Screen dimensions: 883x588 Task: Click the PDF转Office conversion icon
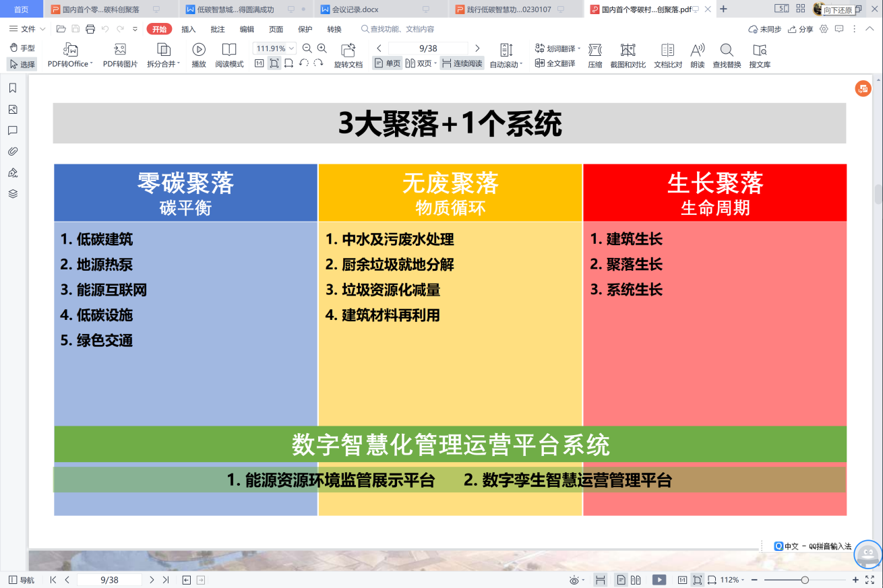70,50
